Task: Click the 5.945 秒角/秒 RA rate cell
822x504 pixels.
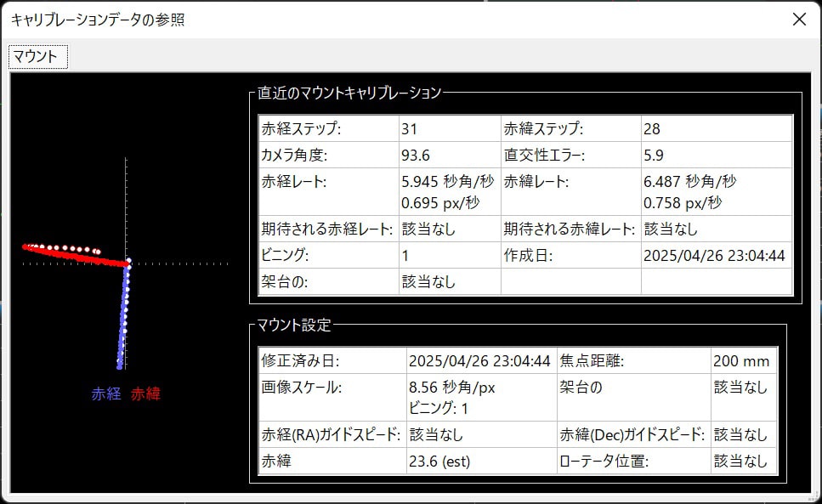Action: point(450,192)
